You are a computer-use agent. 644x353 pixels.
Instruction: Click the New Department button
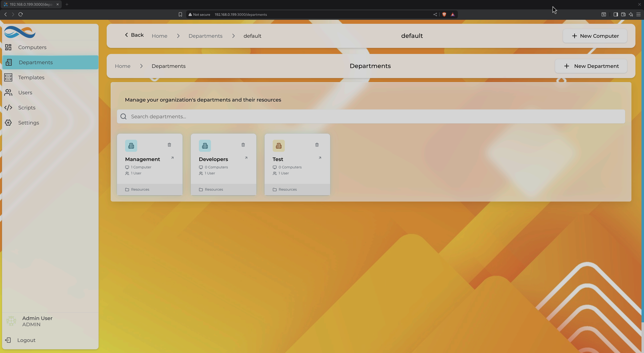[x=591, y=66]
